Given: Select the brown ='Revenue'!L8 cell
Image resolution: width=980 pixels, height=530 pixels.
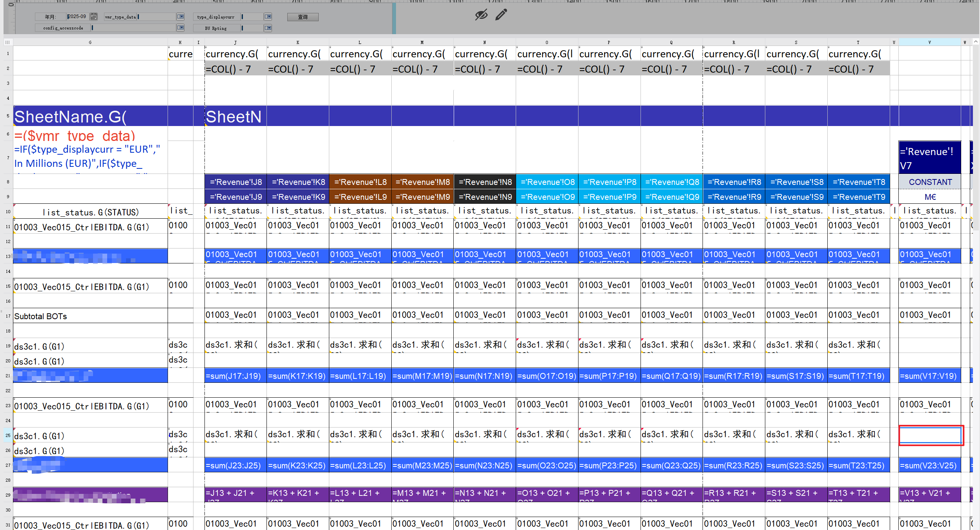Looking at the screenshot, I should (360, 182).
